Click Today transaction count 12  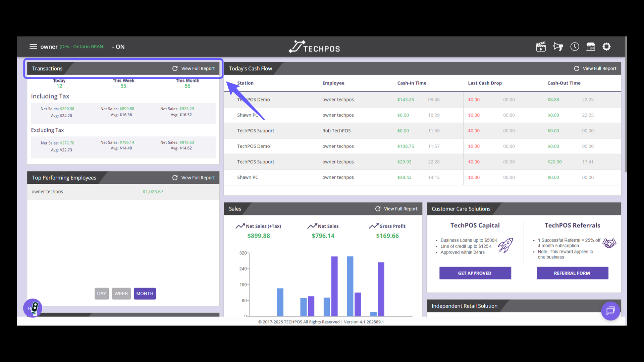coord(59,86)
